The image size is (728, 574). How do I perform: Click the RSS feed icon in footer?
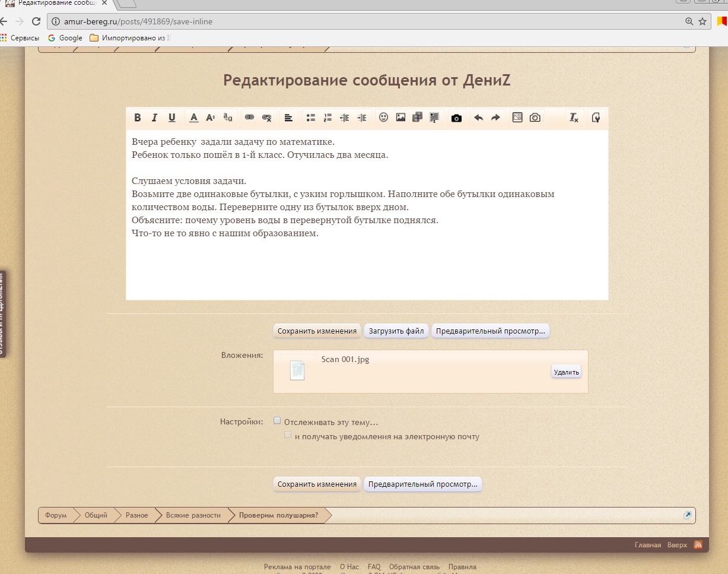[x=698, y=545]
